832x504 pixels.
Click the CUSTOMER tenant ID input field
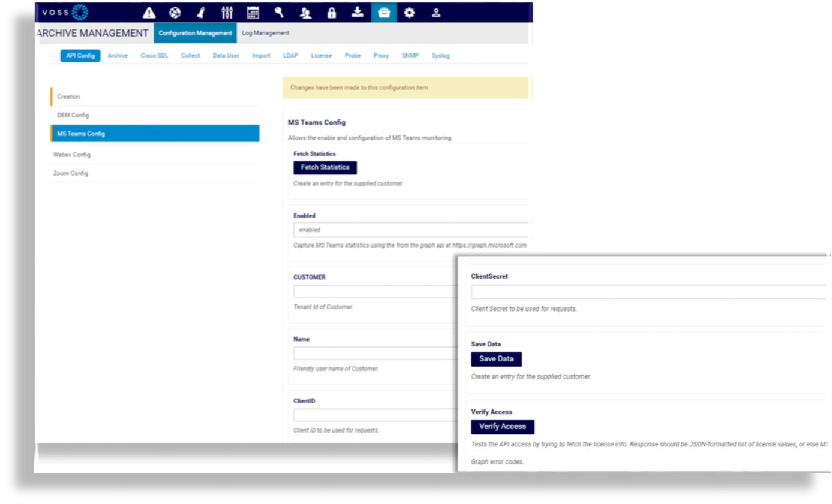pos(375,292)
